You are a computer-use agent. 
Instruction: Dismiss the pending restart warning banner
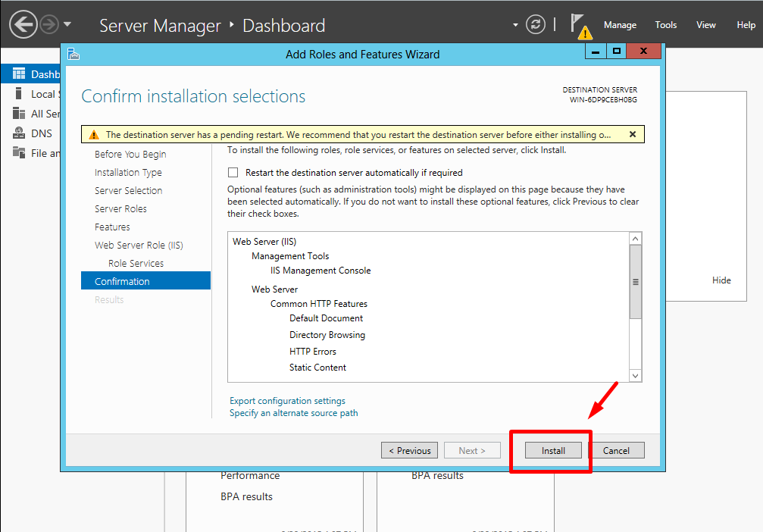[x=633, y=134]
